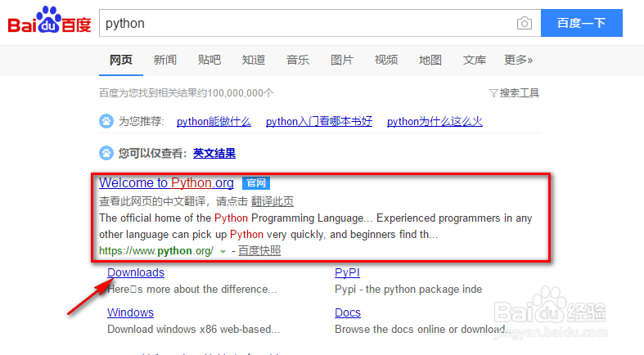Open the Docs sublink
Screen dimensions: 644x355
(x=348, y=312)
